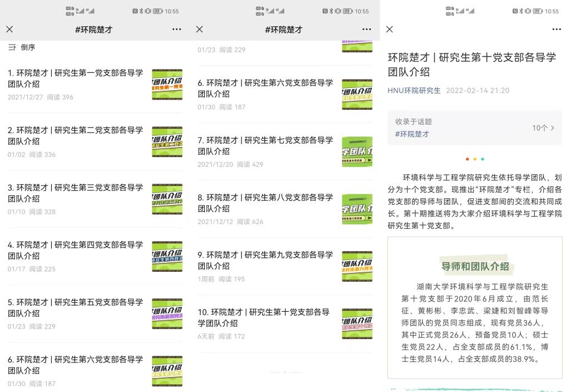Close the article page with X
The width and height of the screenshot is (570, 392).
(390, 29)
